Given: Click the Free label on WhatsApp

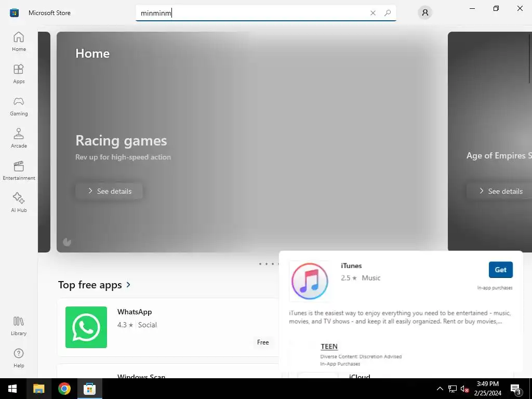Looking at the screenshot, I should pos(263,342).
